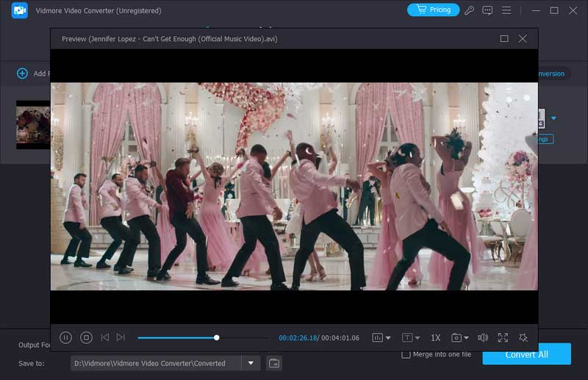Open the hamburger main menu
The height and width of the screenshot is (380, 588).
pos(506,10)
